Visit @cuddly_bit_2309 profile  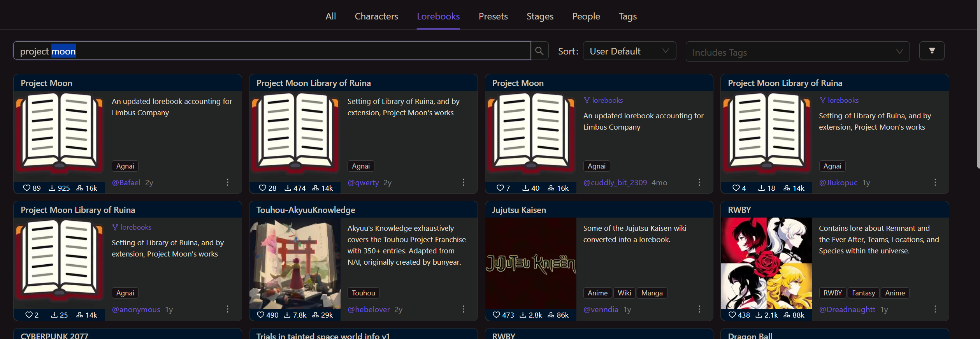[615, 183]
